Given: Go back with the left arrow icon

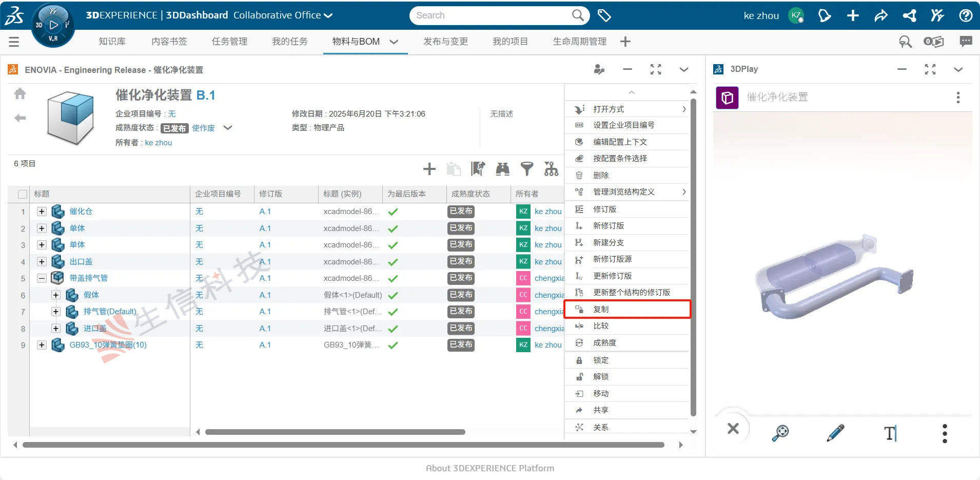Looking at the screenshot, I should point(20,118).
